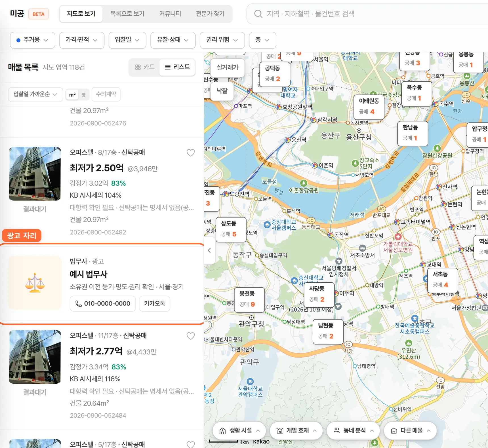The width and height of the screenshot is (488, 448).
Task: Click the 리스트 lines view icon
Action: (x=168, y=67)
